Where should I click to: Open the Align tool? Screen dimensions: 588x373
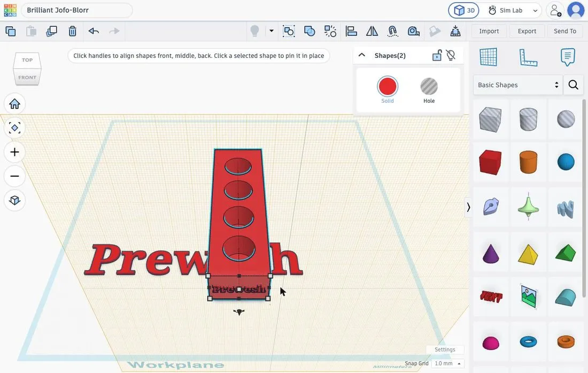coord(351,31)
